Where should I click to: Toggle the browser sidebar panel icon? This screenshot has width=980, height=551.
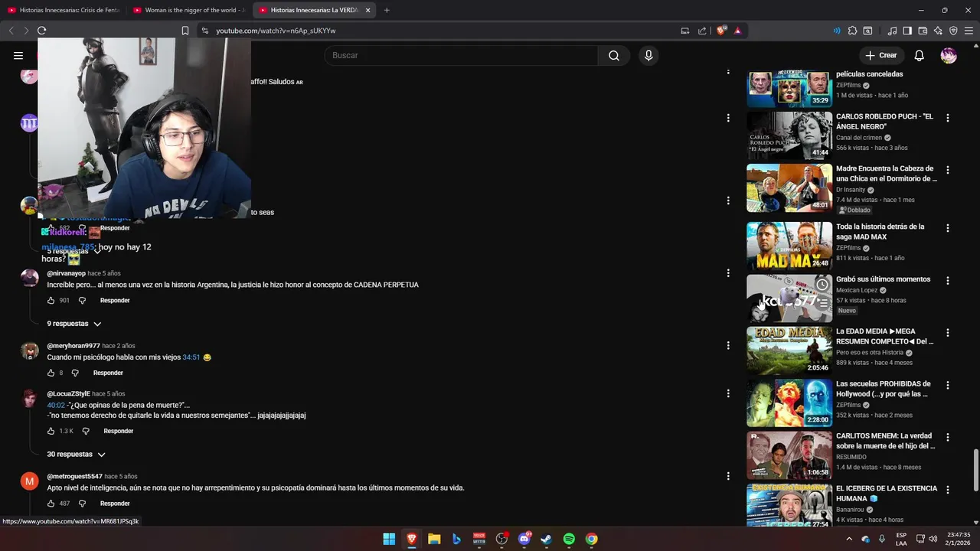click(907, 31)
